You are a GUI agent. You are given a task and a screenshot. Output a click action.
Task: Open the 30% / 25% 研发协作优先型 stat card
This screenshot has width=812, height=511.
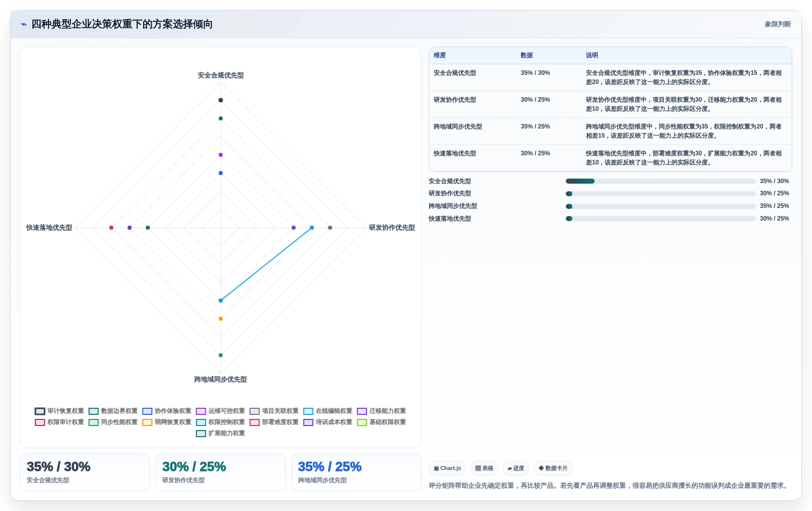pos(220,472)
